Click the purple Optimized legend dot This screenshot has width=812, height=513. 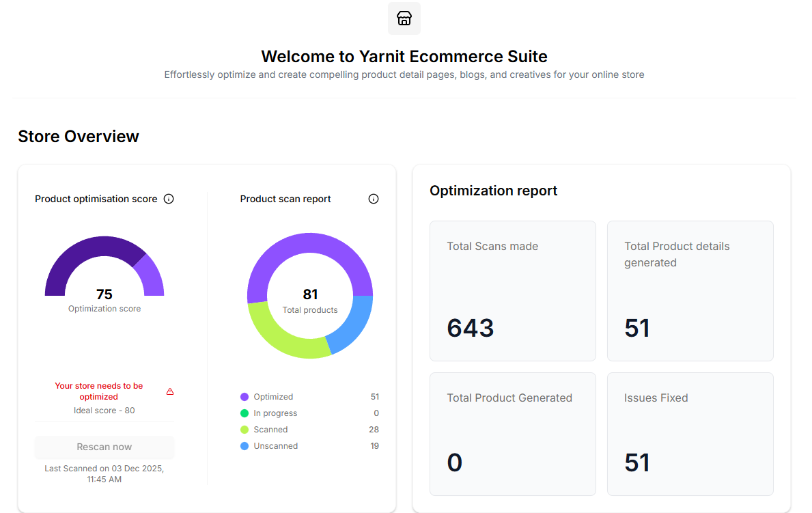click(244, 397)
